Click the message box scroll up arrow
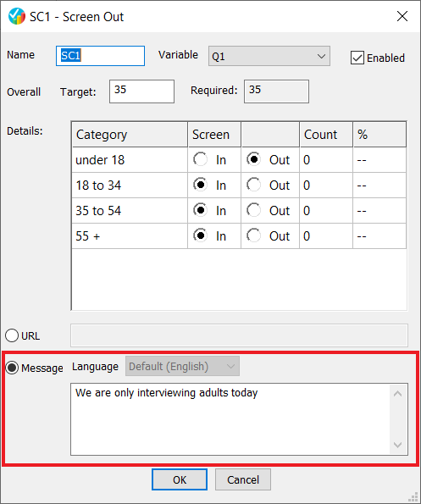The height and width of the screenshot is (504, 421). point(398,393)
